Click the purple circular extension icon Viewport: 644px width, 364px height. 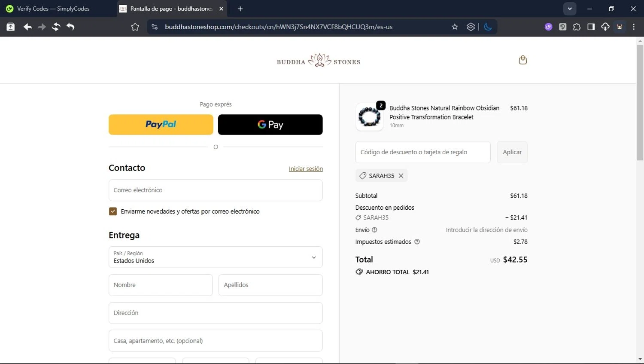coord(549,27)
